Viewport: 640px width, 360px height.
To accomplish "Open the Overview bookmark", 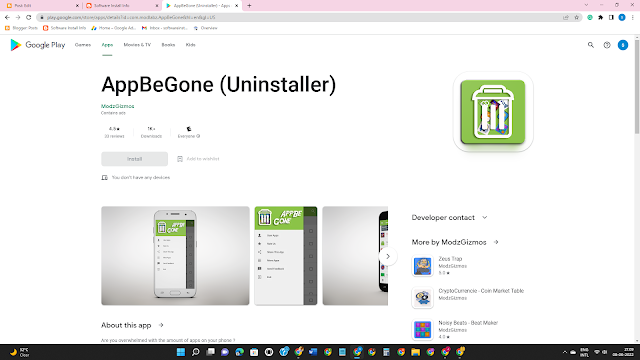I will [206, 28].
